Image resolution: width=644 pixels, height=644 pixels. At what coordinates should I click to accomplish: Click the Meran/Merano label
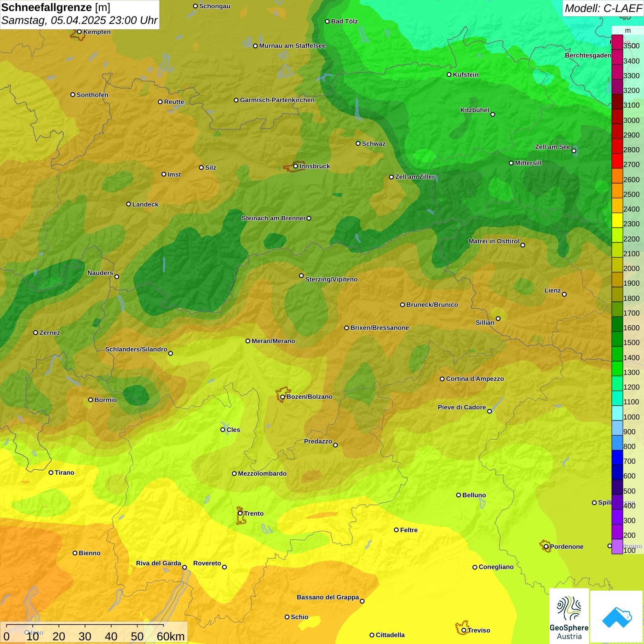(274, 341)
